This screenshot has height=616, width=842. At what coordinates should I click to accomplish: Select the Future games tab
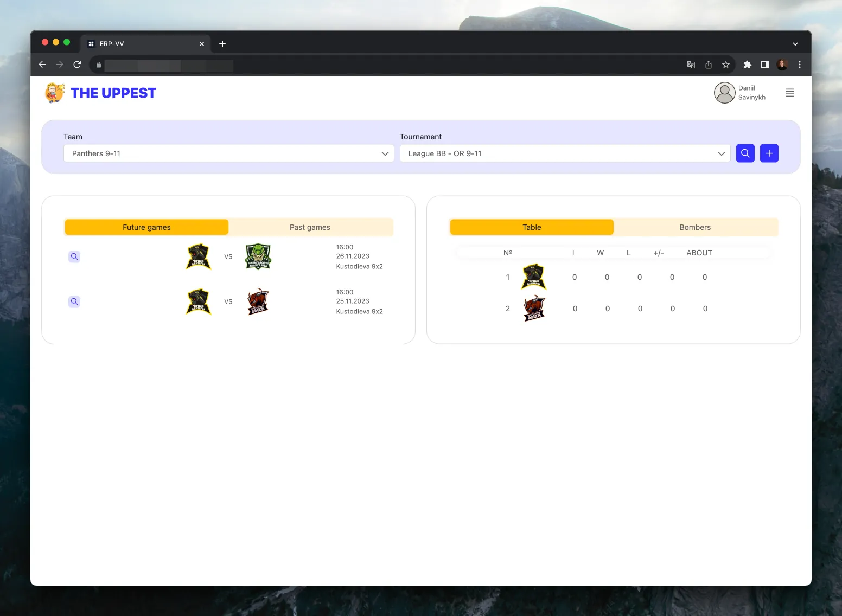point(146,227)
